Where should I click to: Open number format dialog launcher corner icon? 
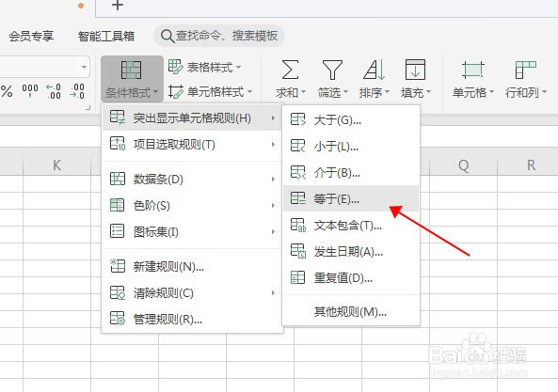[88, 107]
